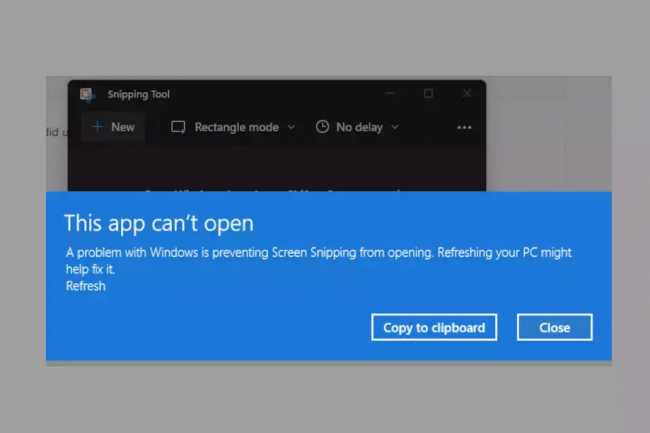650x433 pixels.
Task: Click the clock delay icon
Action: (x=323, y=126)
